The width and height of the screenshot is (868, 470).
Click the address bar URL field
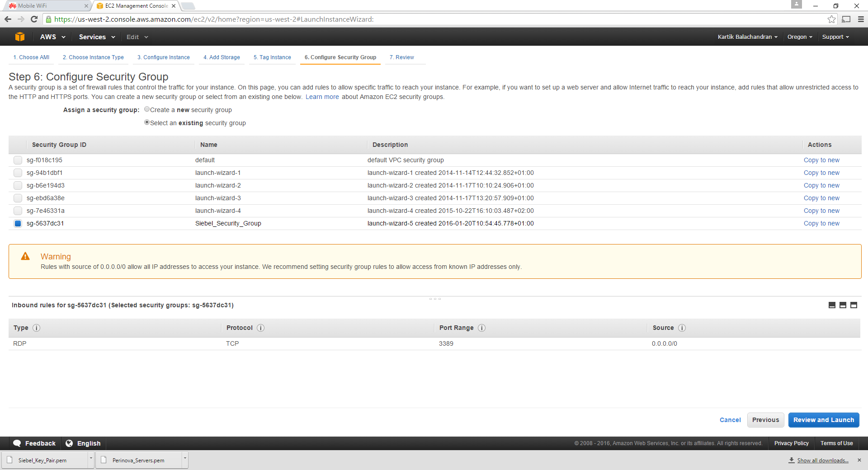click(407, 19)
